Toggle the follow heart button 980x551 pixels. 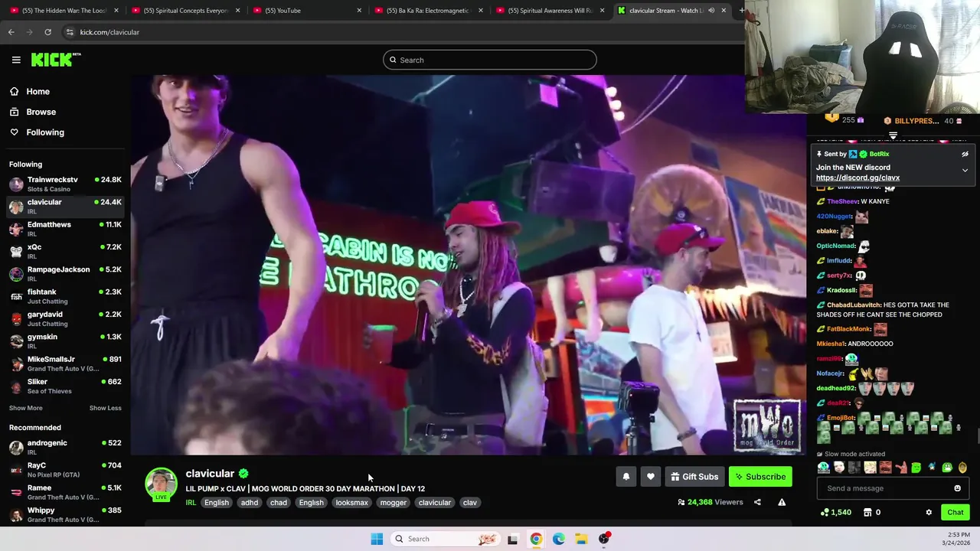click(x=651, y=477)
